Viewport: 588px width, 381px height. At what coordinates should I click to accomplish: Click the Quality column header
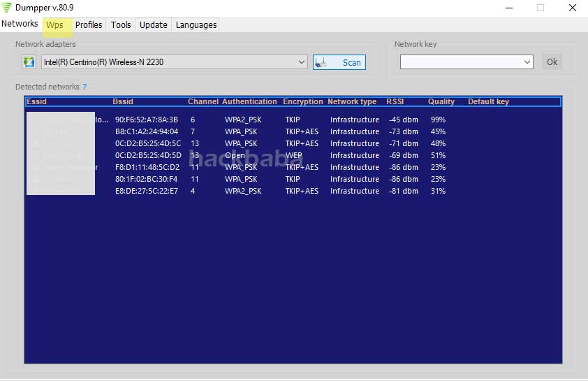[441, 101]
